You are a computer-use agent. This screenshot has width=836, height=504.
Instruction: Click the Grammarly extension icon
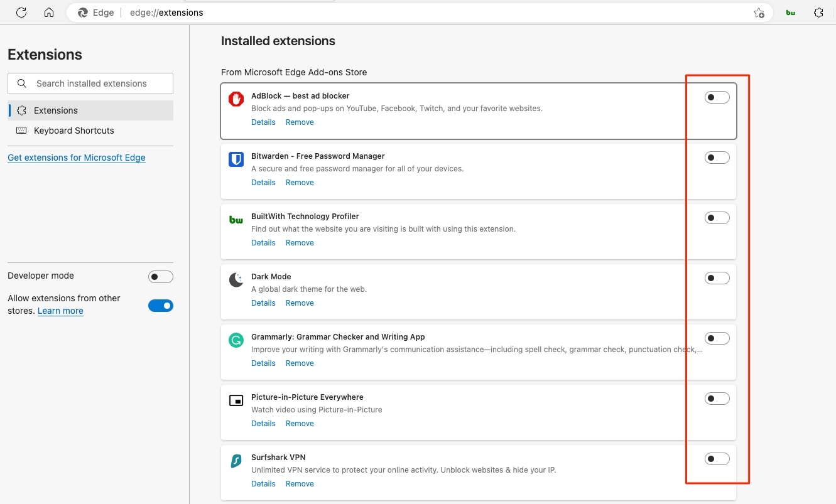pos(236,340)
